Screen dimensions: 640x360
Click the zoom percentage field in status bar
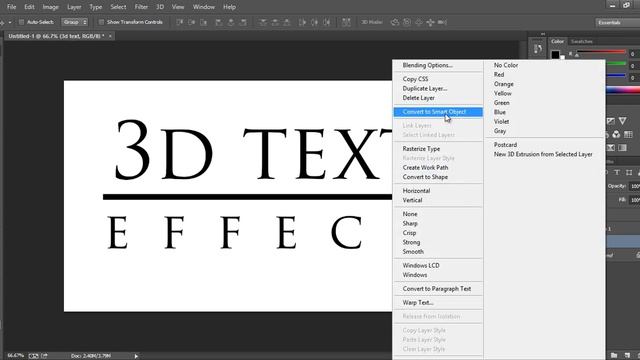click(x=16, y=356)
